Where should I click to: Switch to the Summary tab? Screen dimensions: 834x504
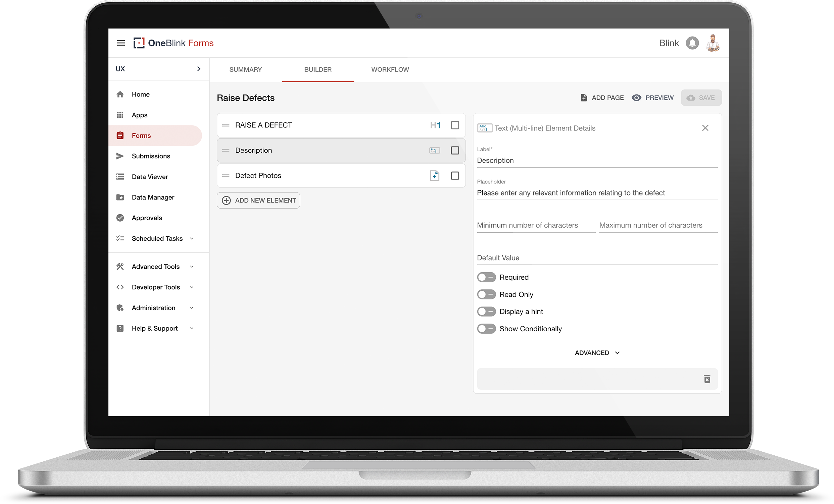[x=245, y=70]
